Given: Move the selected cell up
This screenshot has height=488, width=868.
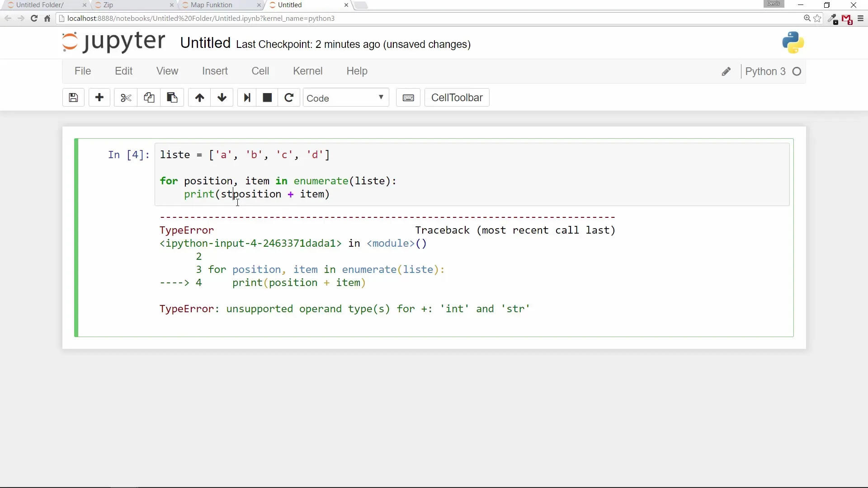Looking at the screenshot, I should [199, 98].
